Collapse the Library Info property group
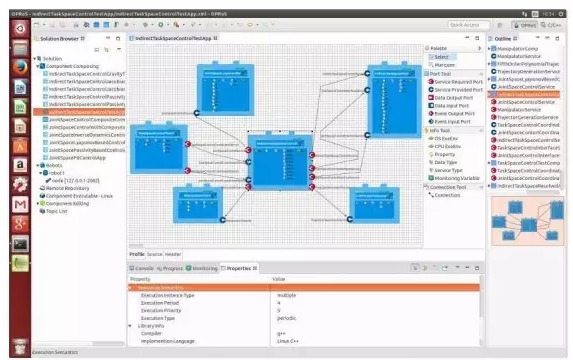This screenshot has height=360, width=573. click(x=130, y=326)
